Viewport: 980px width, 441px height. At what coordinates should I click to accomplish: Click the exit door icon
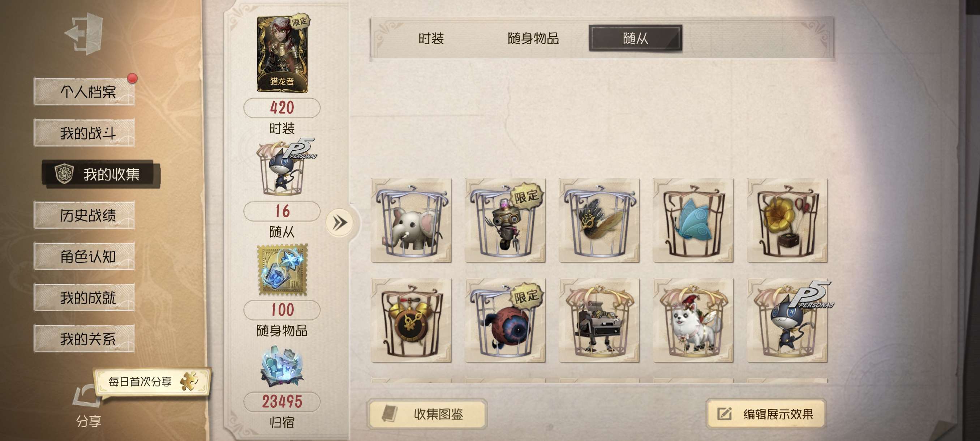(x=84, y=33)
